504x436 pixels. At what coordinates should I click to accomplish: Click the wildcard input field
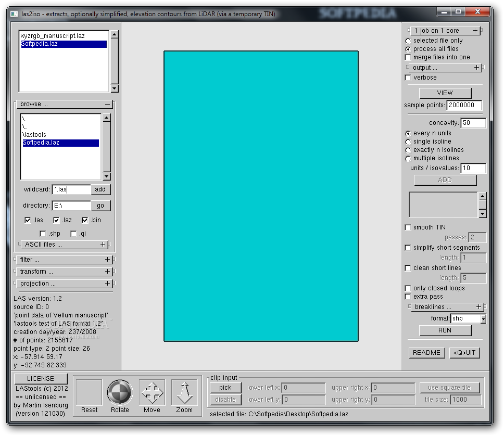[x=71, y=189]
